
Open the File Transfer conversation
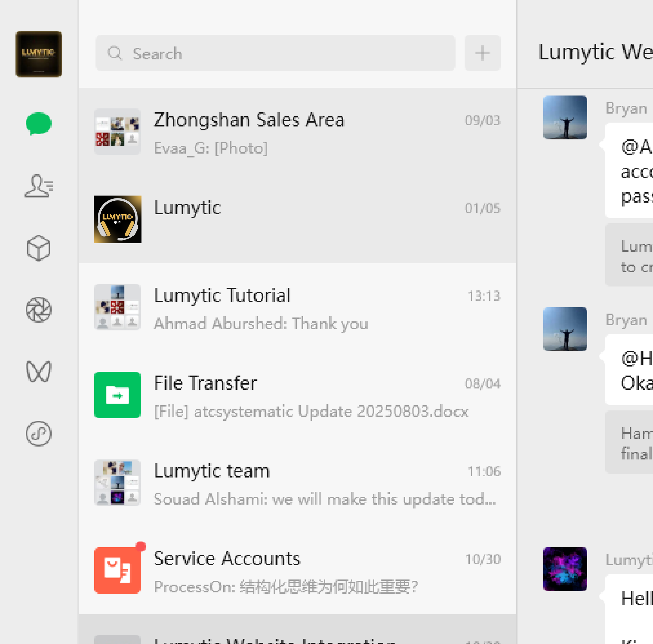(297, 395)
